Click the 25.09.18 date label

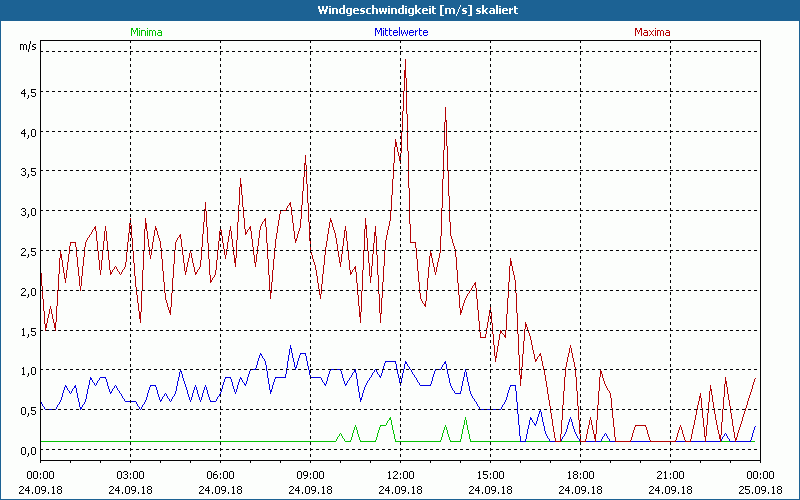[x=760, y=490]
